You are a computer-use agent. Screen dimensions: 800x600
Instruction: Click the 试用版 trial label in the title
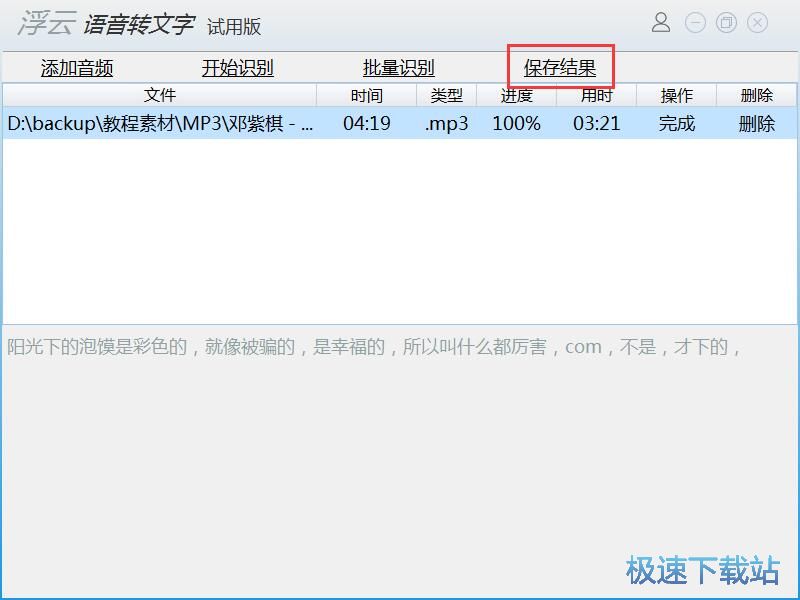point(234,27)
